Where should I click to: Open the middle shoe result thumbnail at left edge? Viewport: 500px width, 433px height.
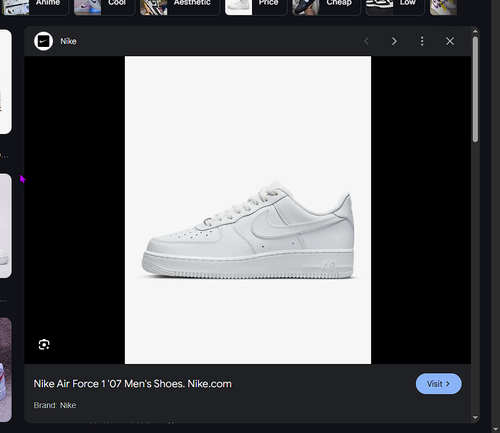(x=5, y=226)
